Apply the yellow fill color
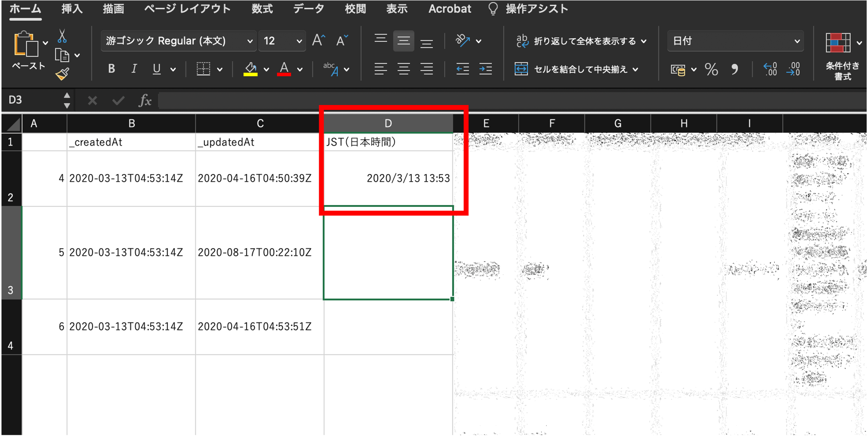 pyautogui.click(x=250, y=69)
